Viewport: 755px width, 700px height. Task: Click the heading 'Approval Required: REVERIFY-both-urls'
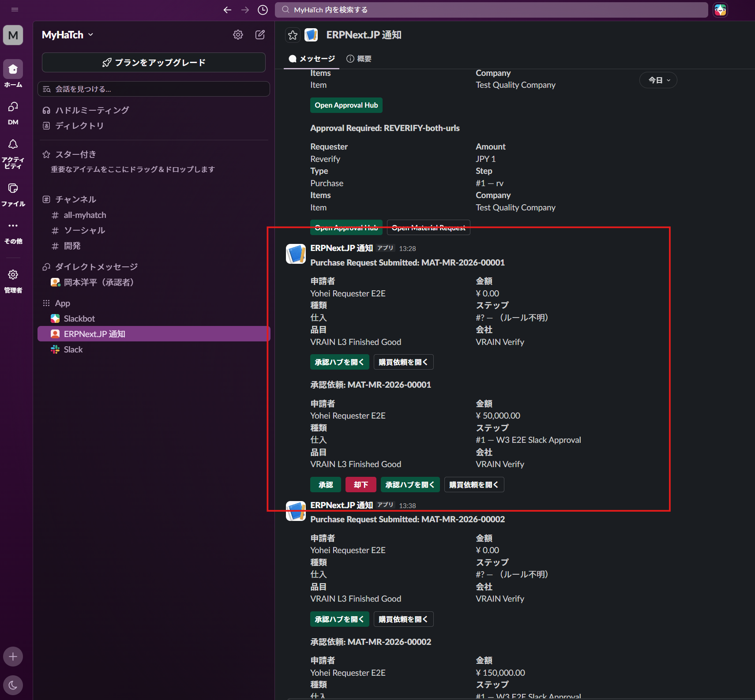point(385,128)
